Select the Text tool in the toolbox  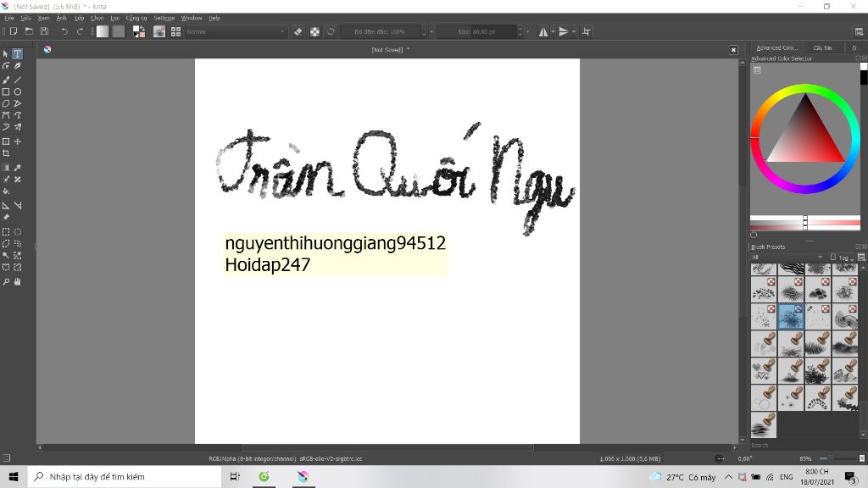[18, 53]
